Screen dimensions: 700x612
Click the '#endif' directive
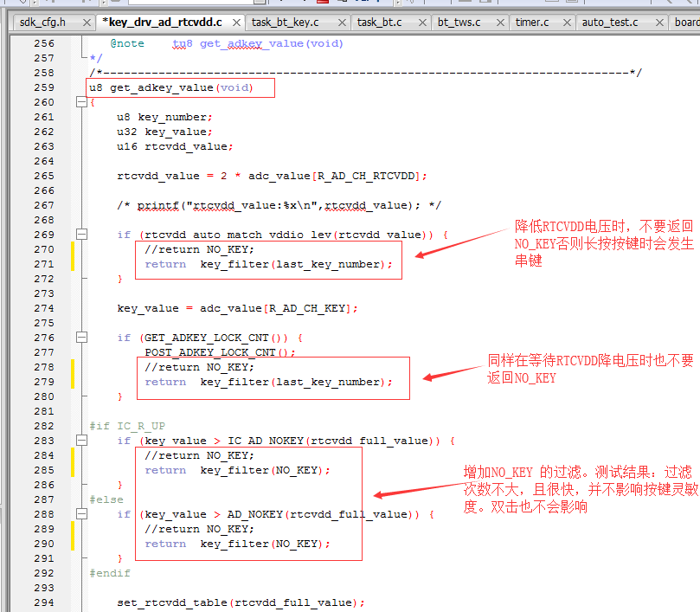110,573
